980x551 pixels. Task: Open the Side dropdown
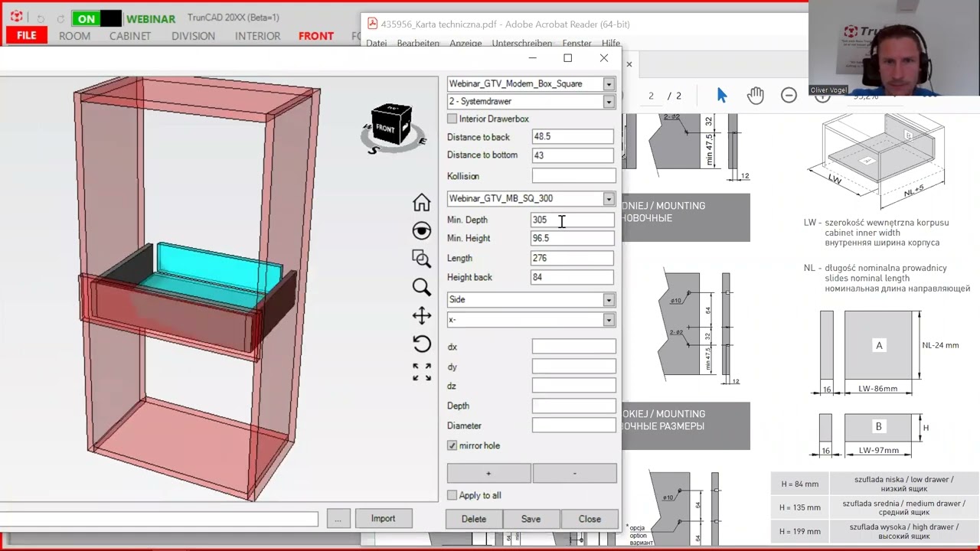point(609,300)
